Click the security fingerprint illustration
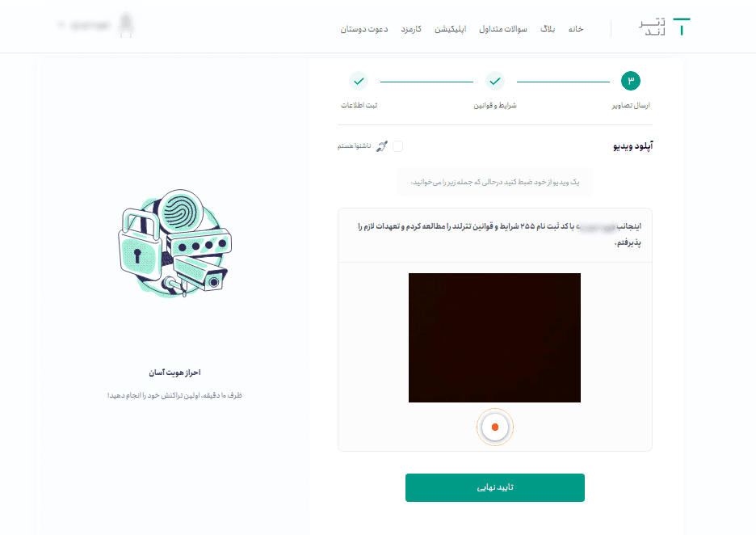 pos(175,243)
